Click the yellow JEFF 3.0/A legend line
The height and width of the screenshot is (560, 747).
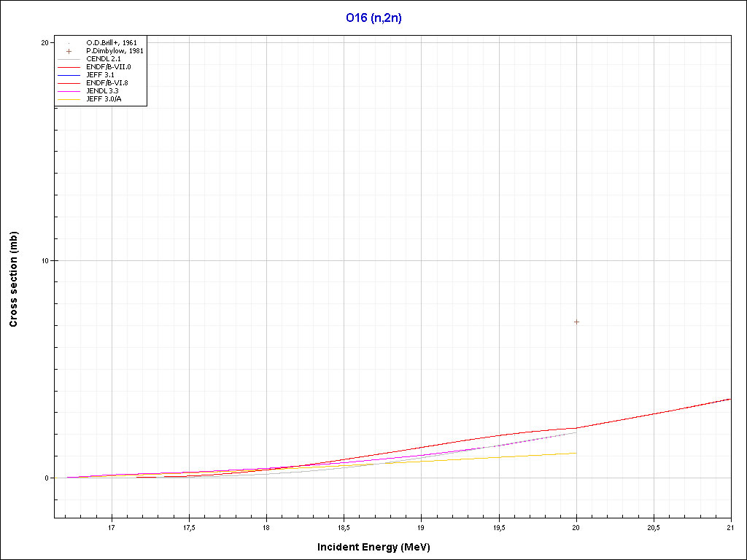tap(69, 99)
